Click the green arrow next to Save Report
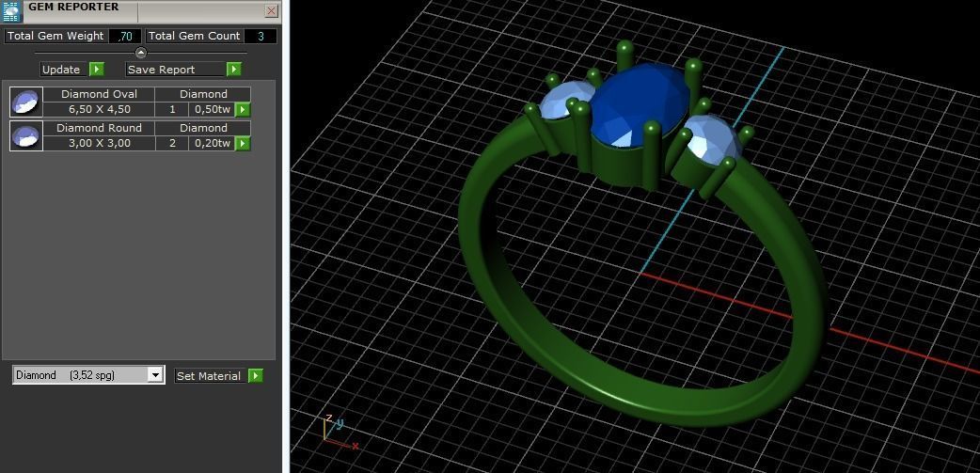980x473 pixels. pos(234,70)
